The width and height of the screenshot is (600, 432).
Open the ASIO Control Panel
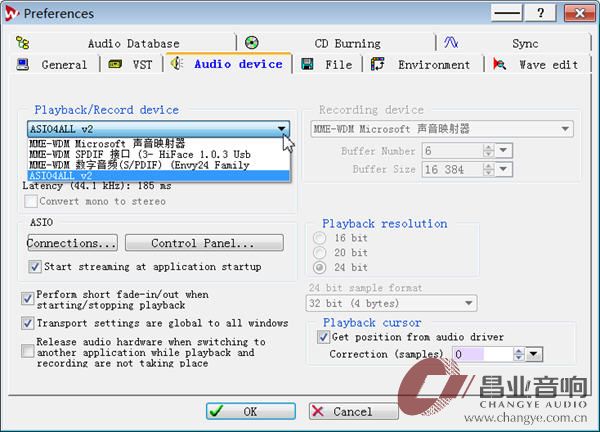point(204,243)
